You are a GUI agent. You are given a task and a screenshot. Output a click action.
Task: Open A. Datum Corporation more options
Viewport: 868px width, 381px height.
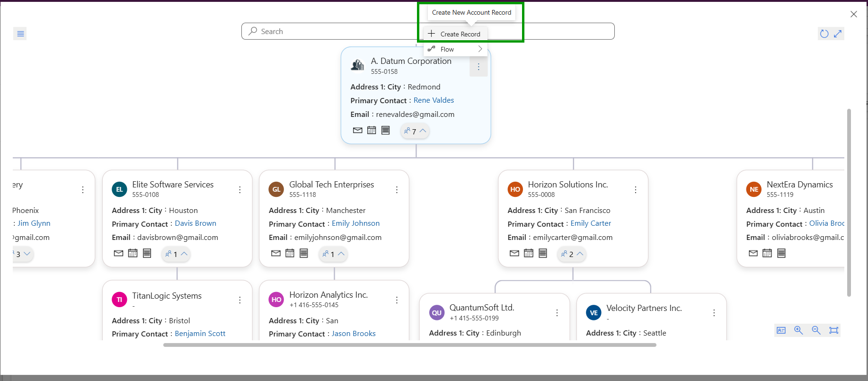[478, 67]
